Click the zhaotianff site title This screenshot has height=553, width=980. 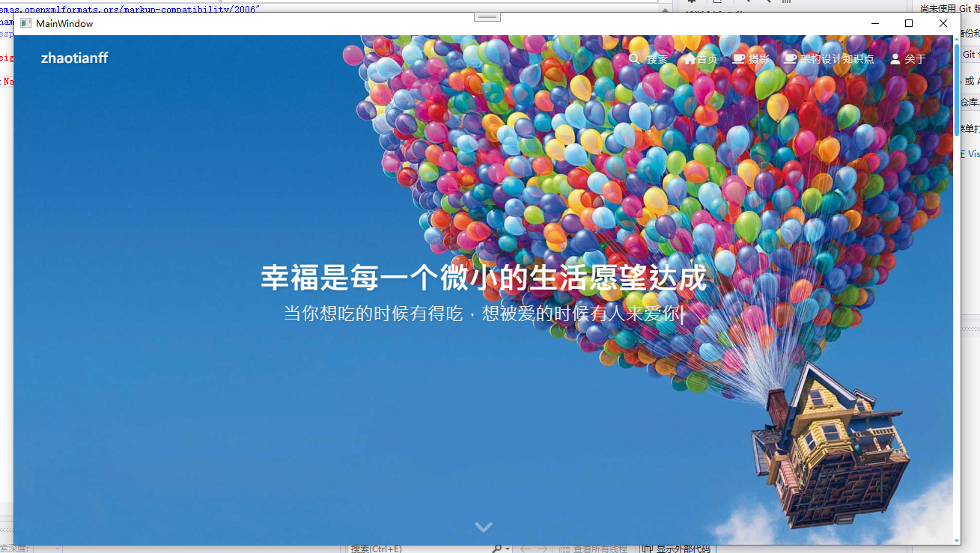[x=75, y=58]
